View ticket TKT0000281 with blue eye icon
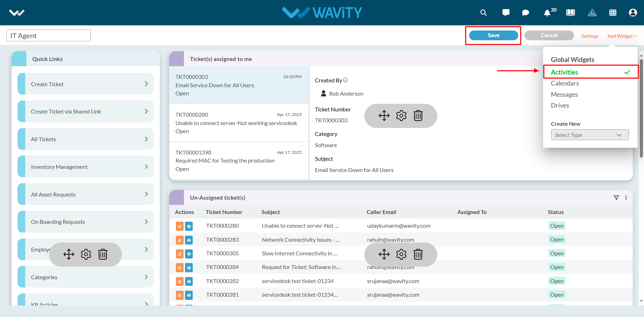 coord(189,295)
